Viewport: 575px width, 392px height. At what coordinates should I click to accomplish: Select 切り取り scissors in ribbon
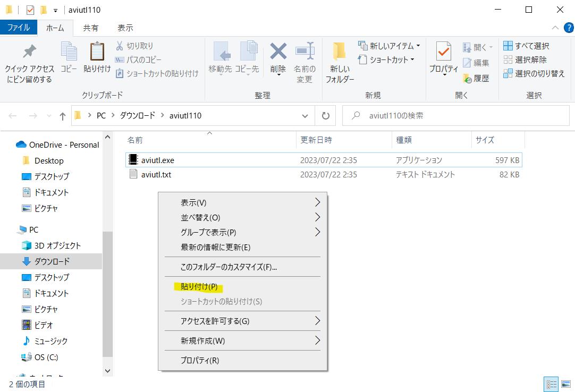tap(134, 46)
